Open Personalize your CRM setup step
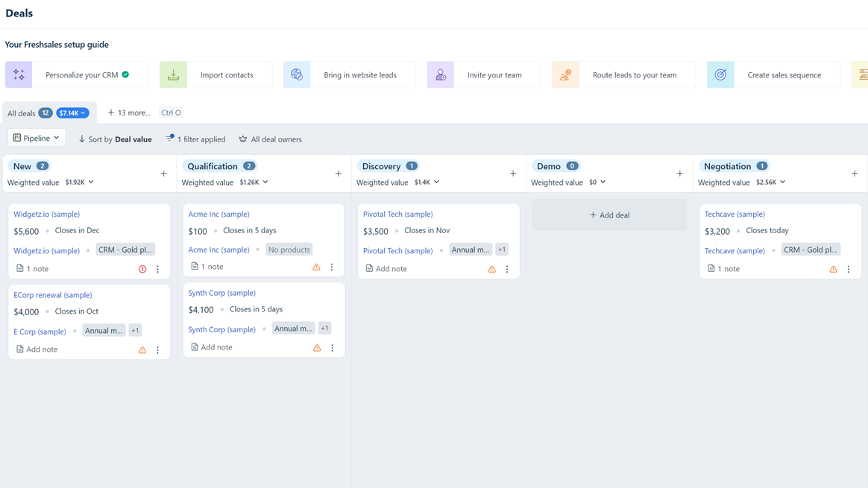This screenshot has height=488, width=868. (x=77, y=75)
